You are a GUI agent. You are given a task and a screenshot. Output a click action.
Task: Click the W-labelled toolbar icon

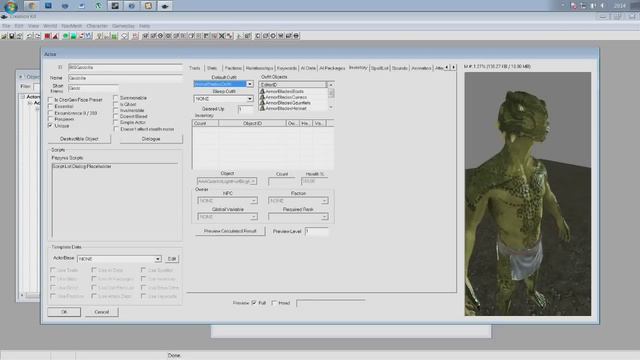click(x=89, y=36)
